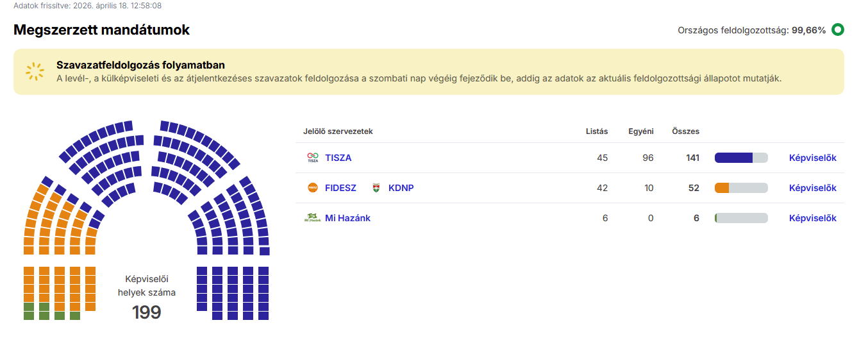
Task: View Képviselők for Mi Hazánk
Action: [812, 218]
